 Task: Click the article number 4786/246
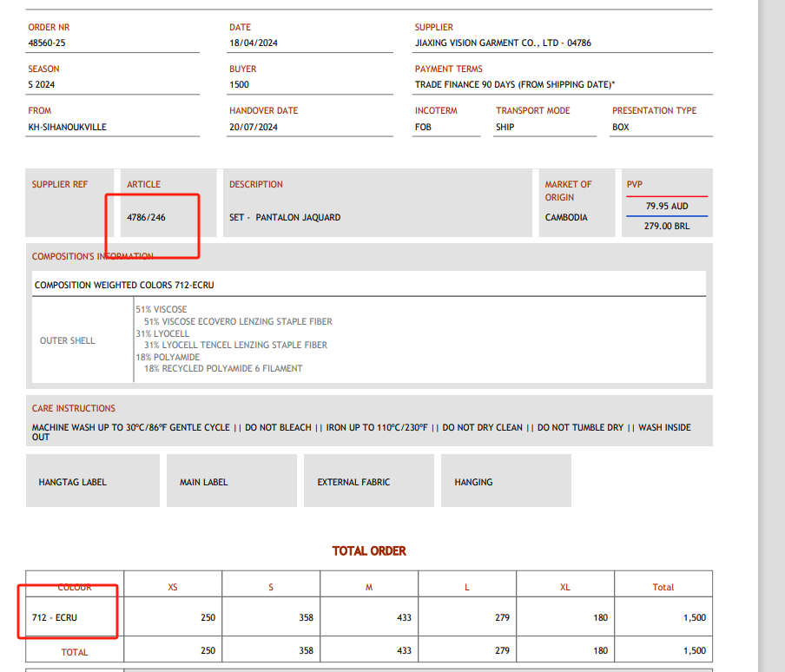[146, 217]
